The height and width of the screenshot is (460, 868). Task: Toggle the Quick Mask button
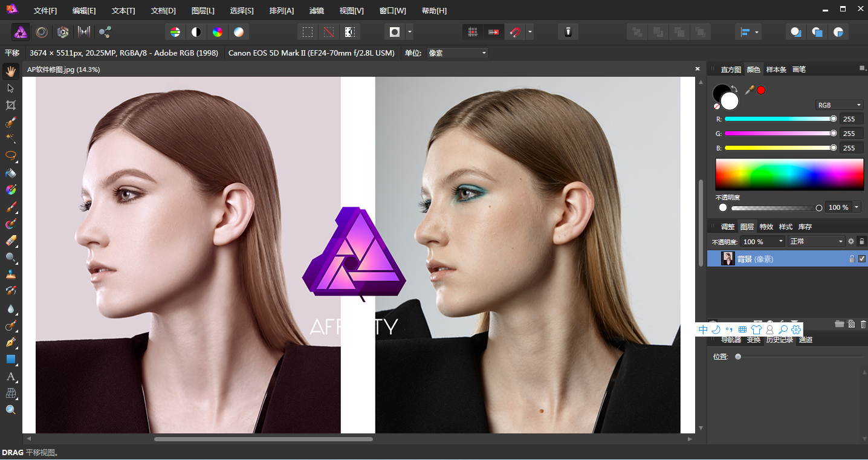(x=395, y=32)
